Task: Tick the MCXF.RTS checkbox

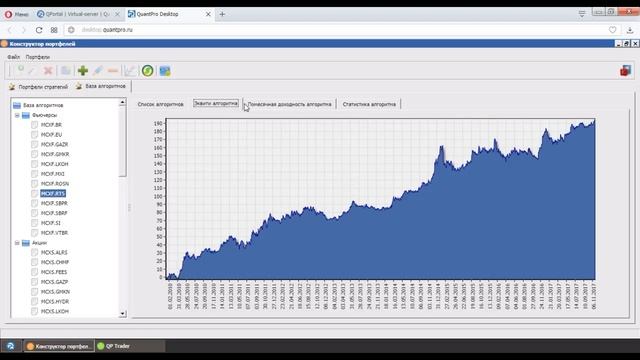Action: (x=34, y=193)
